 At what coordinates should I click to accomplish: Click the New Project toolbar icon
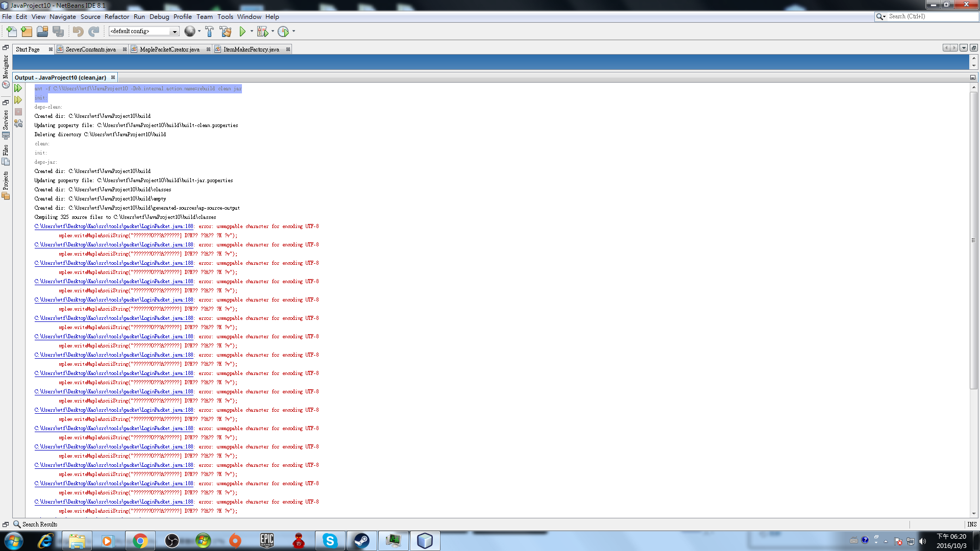point(27,32)
